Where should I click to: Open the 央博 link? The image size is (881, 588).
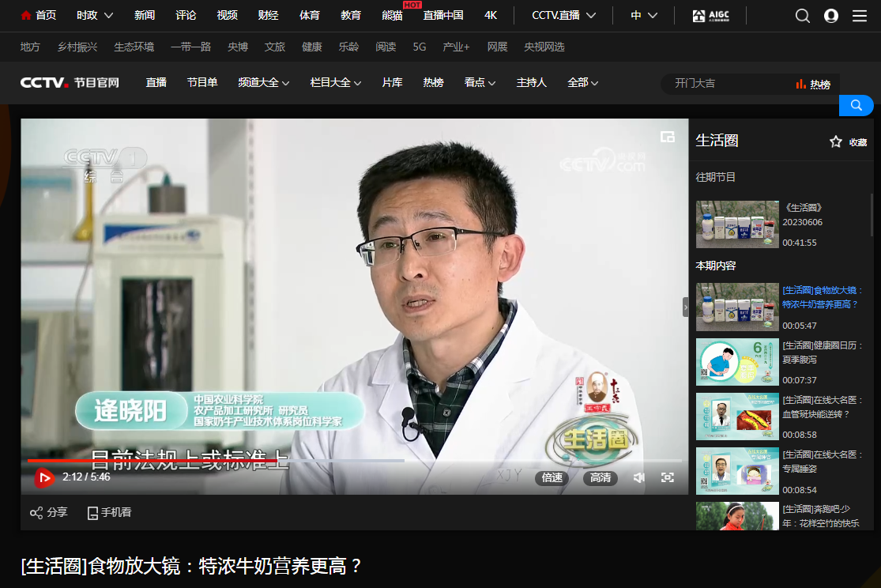238,47
